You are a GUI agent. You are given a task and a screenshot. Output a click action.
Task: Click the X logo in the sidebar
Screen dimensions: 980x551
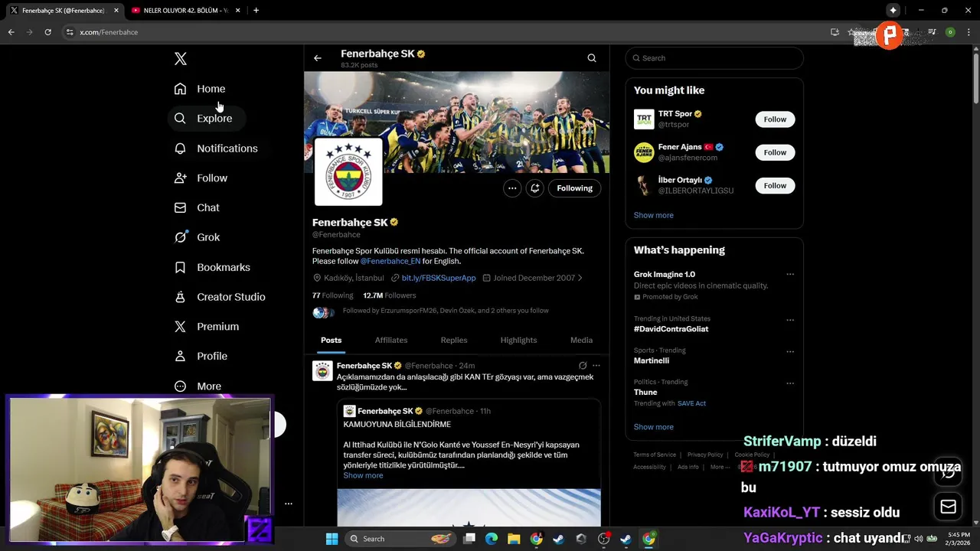[181, 59]
